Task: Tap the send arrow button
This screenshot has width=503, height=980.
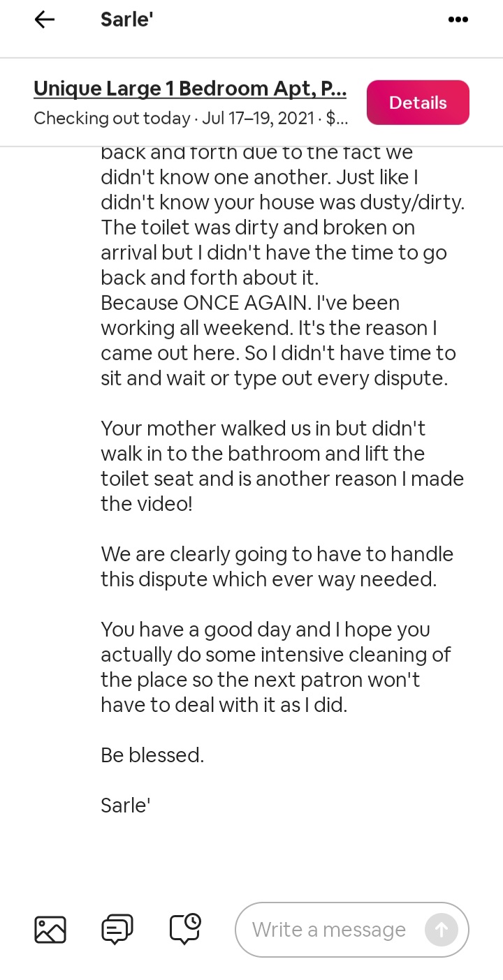Action: coord(442,930)
